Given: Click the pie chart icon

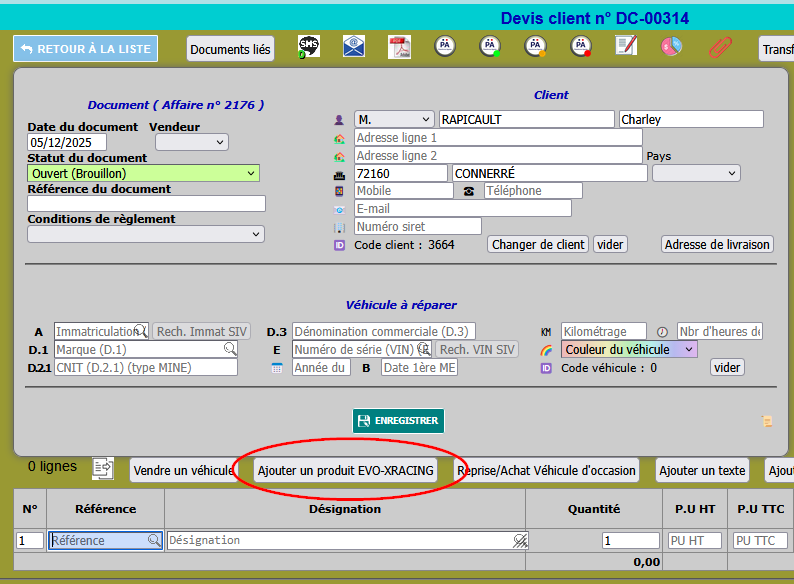Looking at the screenshot, I should 671,47.
